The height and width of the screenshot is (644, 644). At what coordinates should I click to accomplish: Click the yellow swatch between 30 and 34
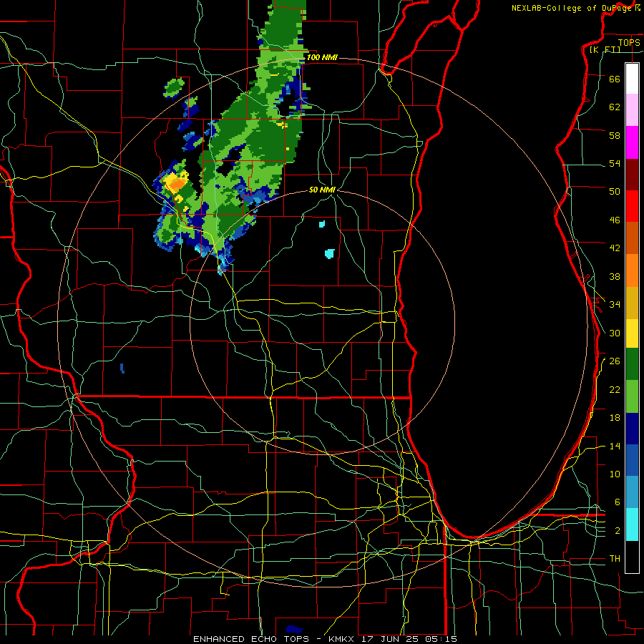pyautogui.click(x=632, y=333)
